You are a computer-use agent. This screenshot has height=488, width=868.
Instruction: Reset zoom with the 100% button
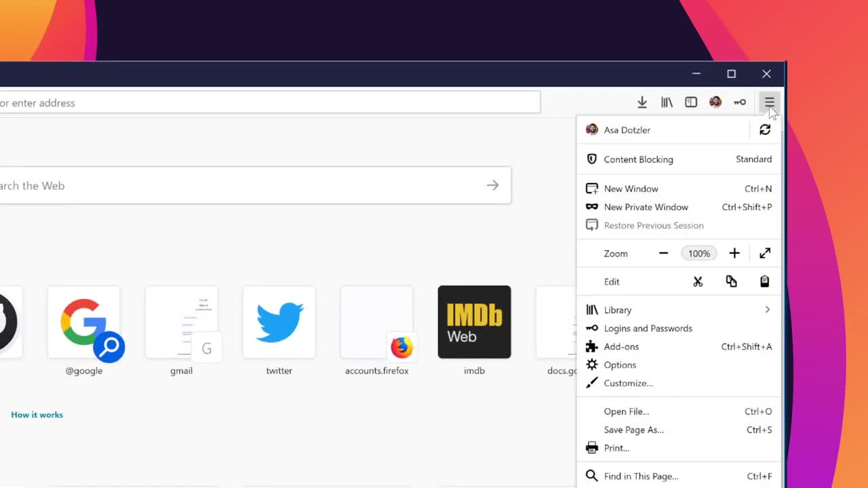[699, 253]
